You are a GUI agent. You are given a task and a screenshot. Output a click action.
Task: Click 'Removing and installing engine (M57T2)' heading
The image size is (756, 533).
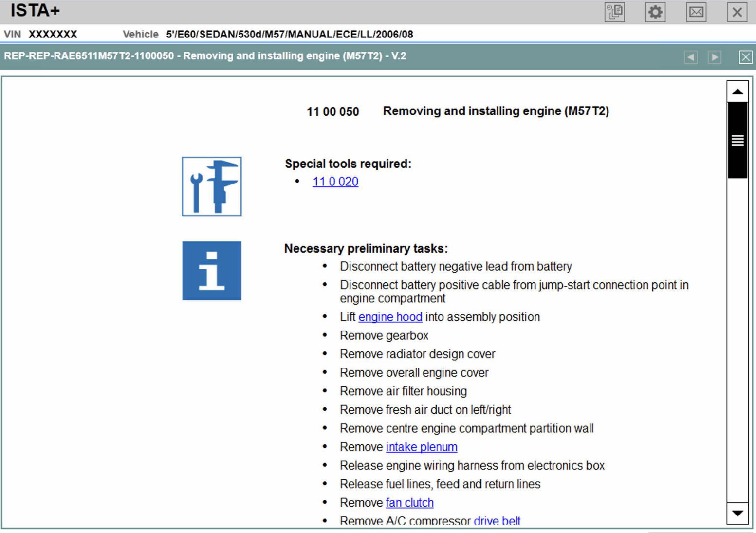click(496, 111)
